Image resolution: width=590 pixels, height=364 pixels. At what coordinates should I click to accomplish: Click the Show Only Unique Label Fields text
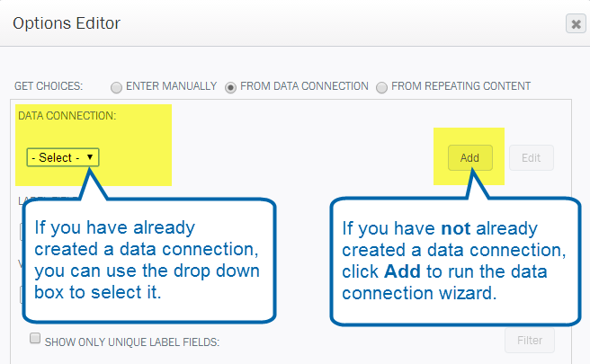(x=132, y=342)
